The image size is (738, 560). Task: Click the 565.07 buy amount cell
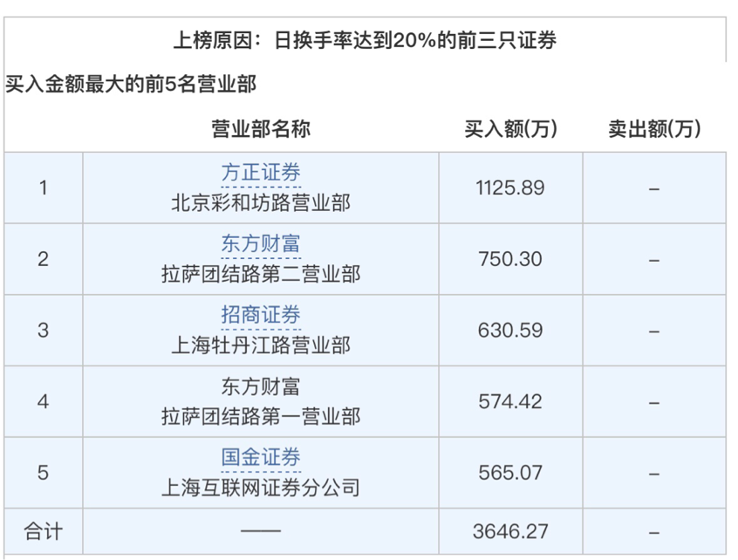point(510,473)
